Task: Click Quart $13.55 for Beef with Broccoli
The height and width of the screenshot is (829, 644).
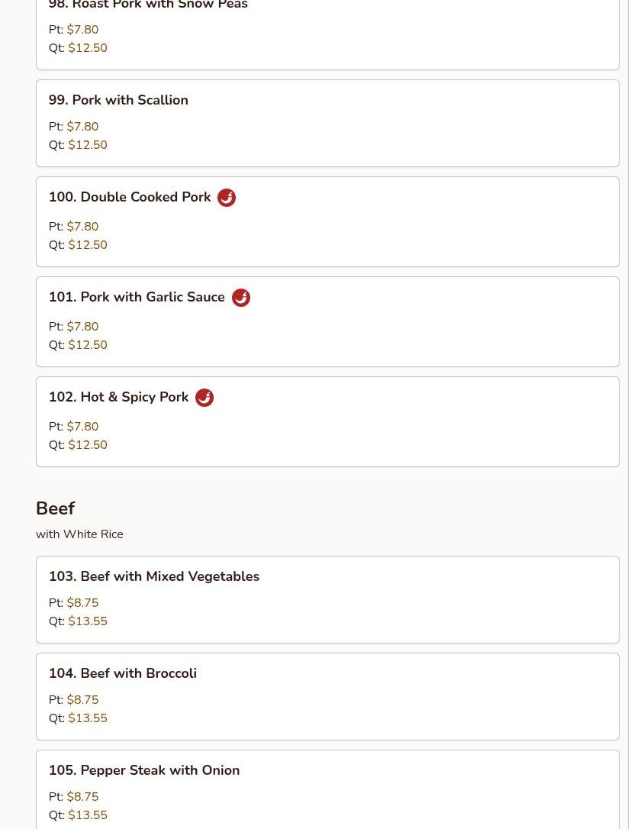Action: pos(88,718)
